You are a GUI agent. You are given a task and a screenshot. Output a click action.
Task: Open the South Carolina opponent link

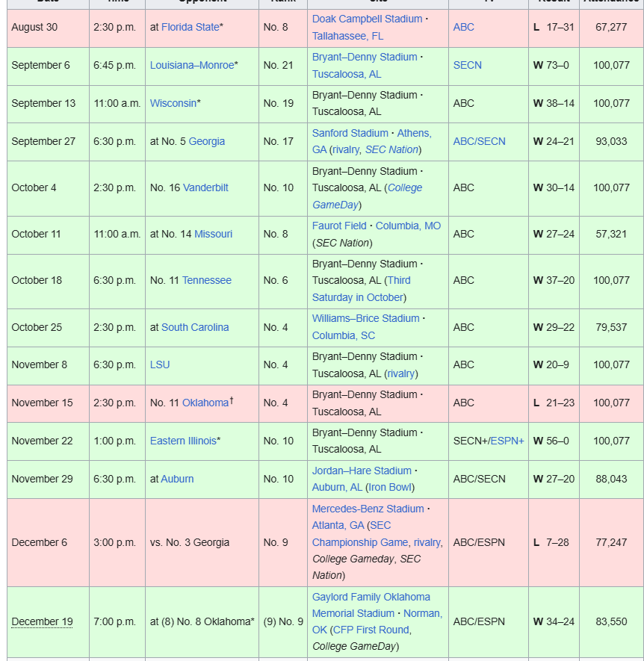click(195, 327)
